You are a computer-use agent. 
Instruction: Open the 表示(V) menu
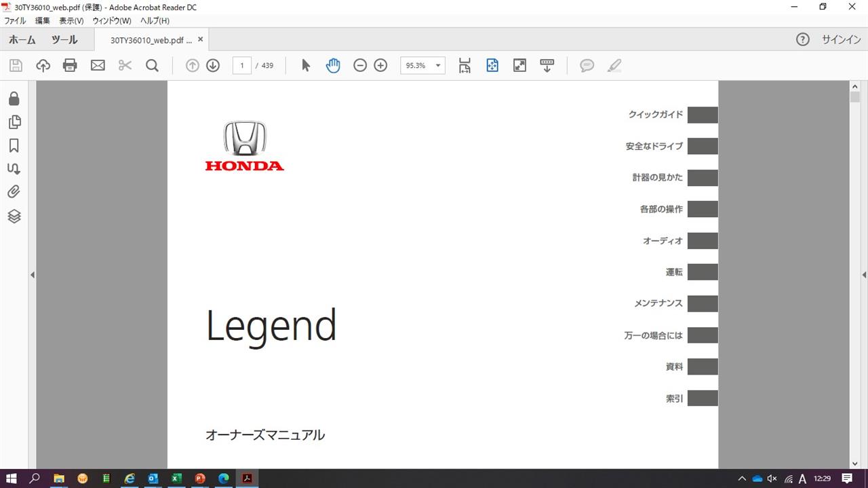coord(71,21)
